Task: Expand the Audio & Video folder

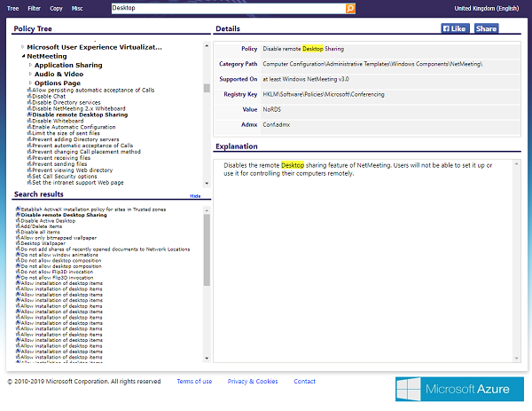Action: (x=30, y=74)
